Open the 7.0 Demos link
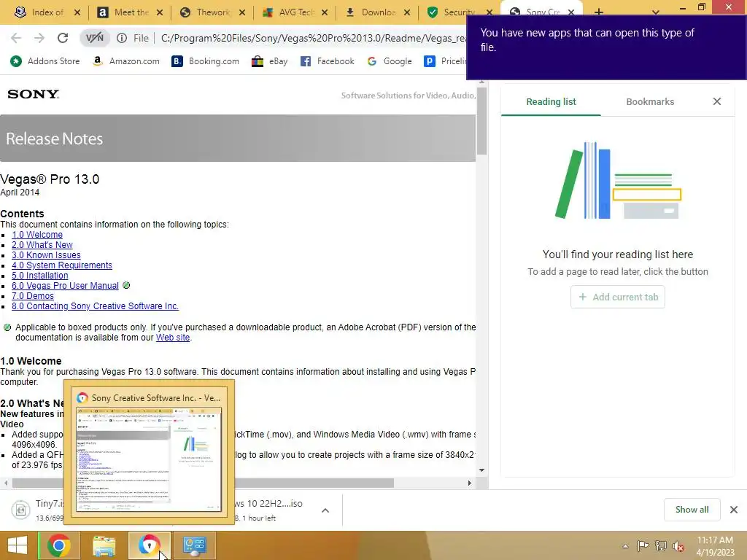The height and width of the screenshot is (560, 747). pos(33,296)
